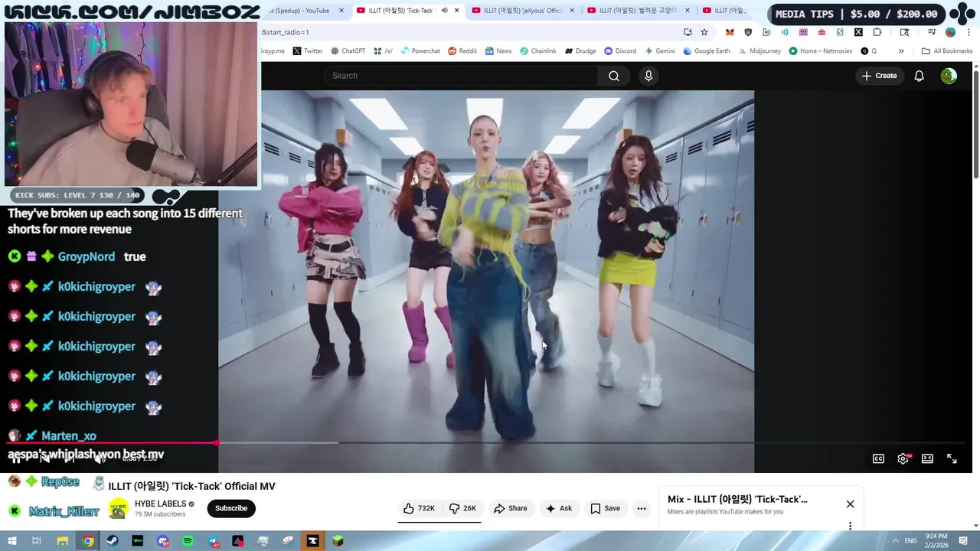The image size is (980, 551).
Task: Activate voice search microphone icon
Action: (648, 76)
